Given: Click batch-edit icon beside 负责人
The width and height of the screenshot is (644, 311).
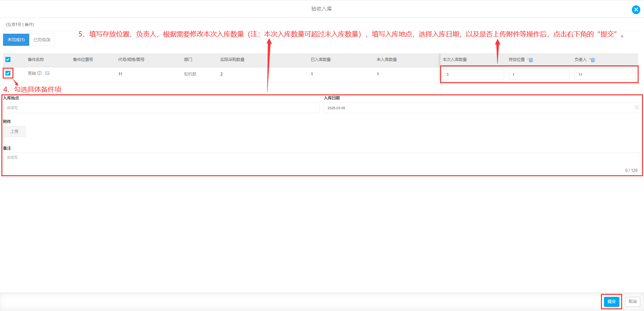Looking at the screenshot, I should pyautogui.click(x=593, y=60).
